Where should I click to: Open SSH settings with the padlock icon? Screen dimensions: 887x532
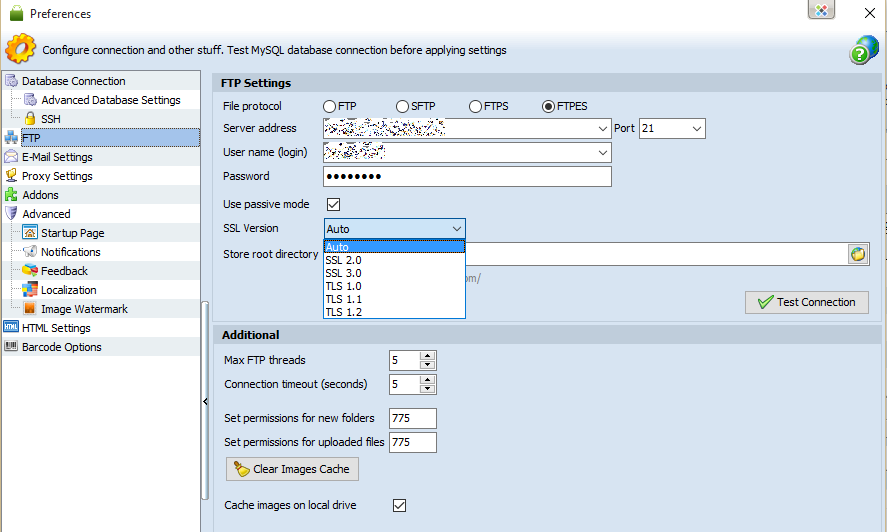click(30, 119)
